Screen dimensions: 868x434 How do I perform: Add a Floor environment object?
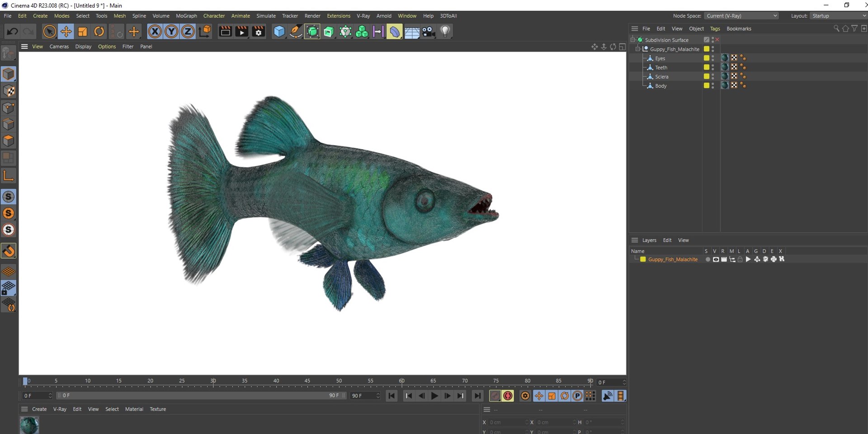[x=412, y=32]
